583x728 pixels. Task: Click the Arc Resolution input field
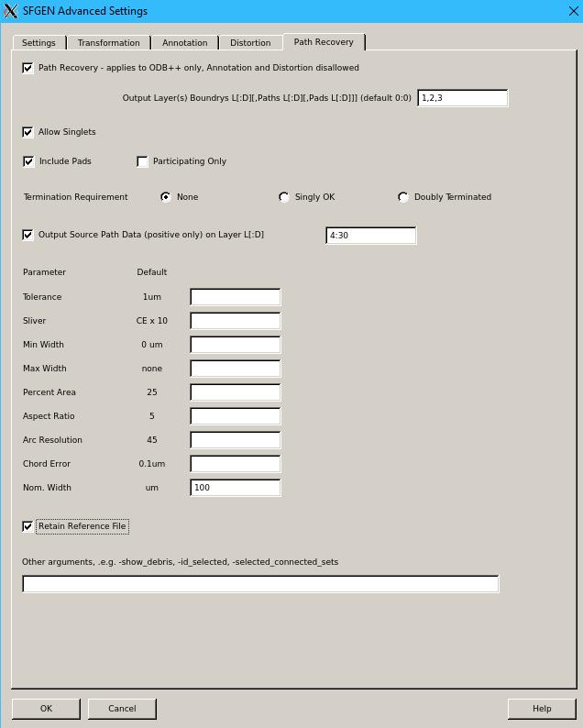236,440
